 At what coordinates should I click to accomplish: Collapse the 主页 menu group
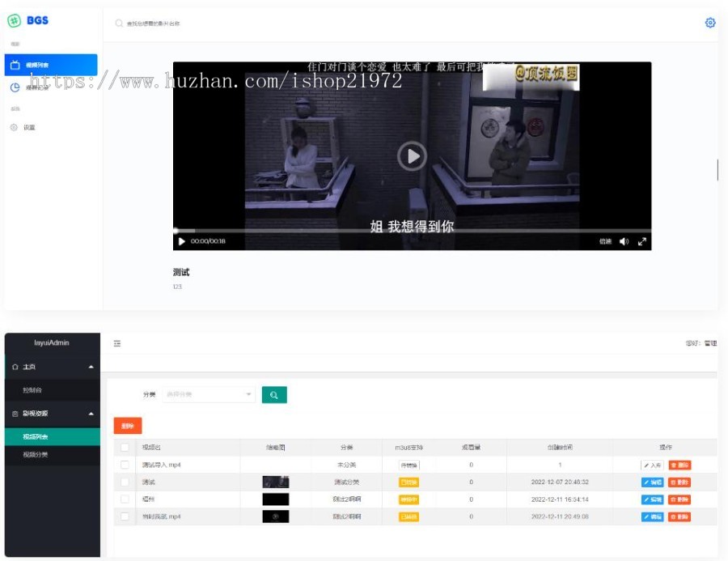[x=91, y=367]
